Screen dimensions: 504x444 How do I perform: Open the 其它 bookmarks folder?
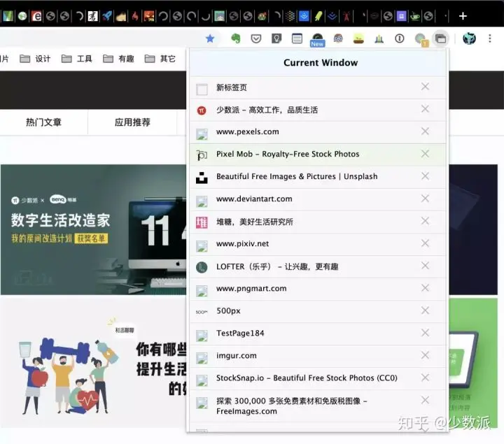pos(160,59)
